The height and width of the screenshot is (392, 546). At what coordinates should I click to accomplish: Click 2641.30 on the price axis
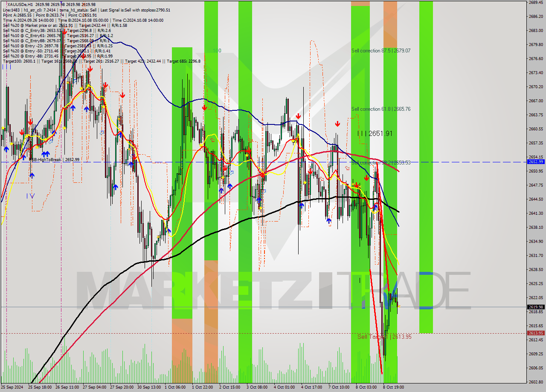[536, 213]
